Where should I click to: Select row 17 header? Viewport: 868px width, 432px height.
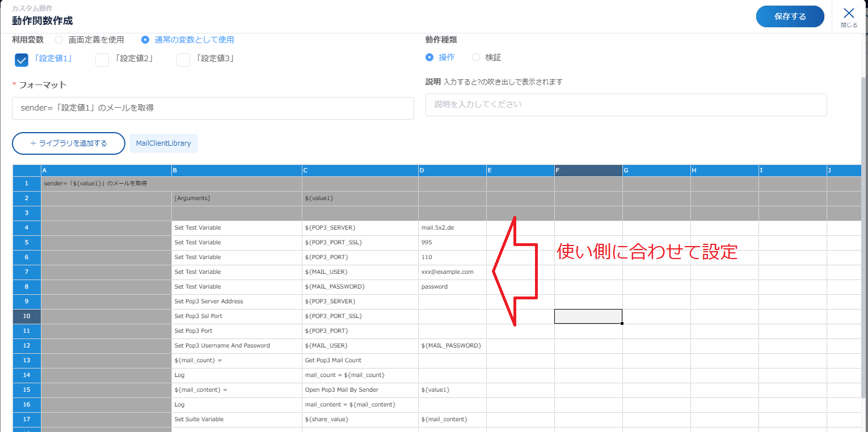[x=27, y=420]
